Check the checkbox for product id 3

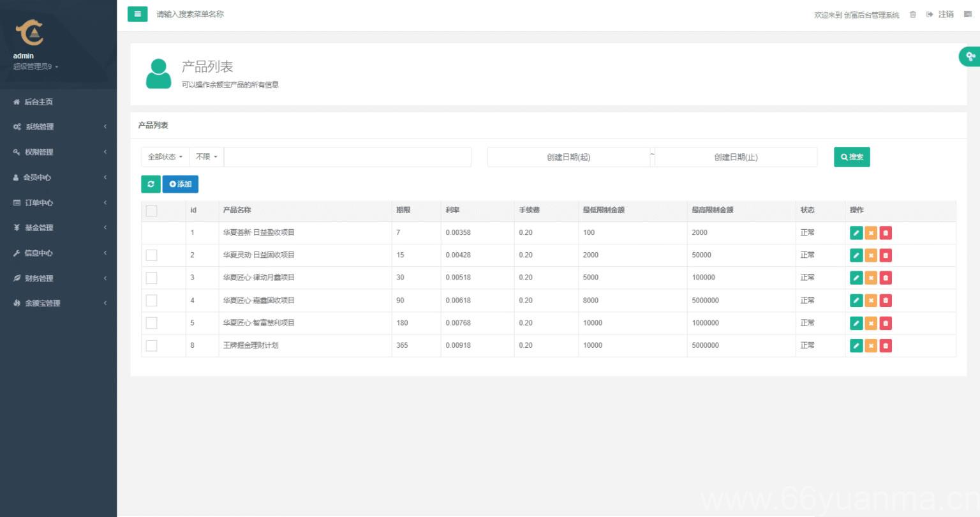(x=151, y=278)
